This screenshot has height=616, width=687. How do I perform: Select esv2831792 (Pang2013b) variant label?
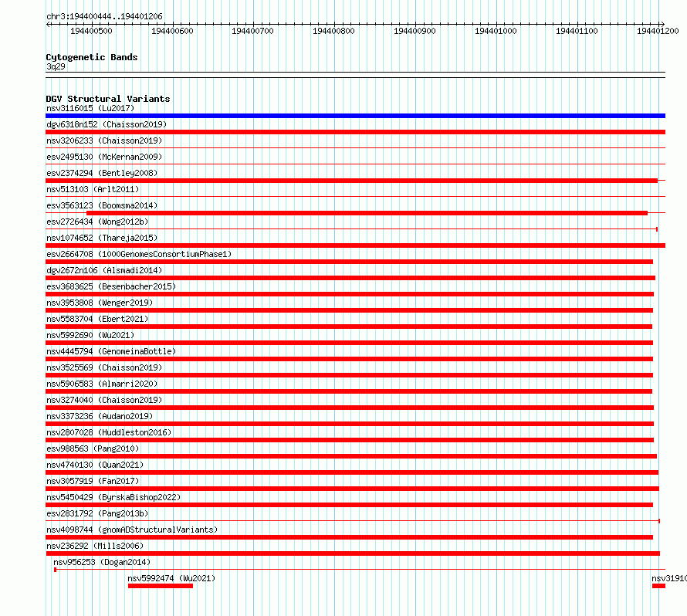(x=97, y=513)
